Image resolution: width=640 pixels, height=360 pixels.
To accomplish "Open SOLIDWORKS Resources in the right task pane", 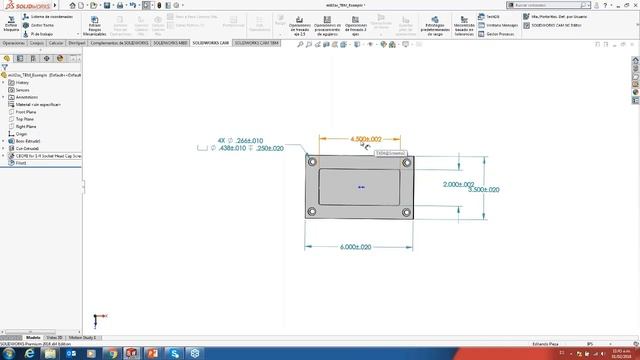I will [636, 60].
